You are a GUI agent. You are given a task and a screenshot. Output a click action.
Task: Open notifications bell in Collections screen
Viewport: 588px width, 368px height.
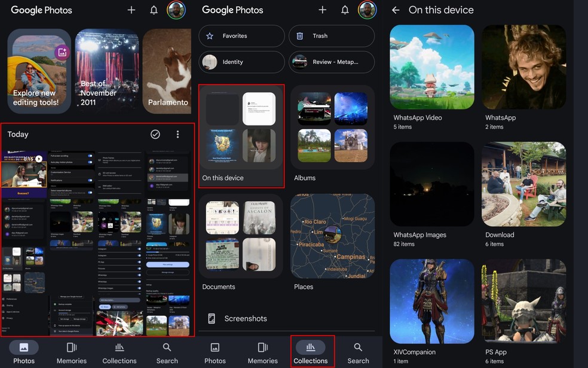click(345, 10)
